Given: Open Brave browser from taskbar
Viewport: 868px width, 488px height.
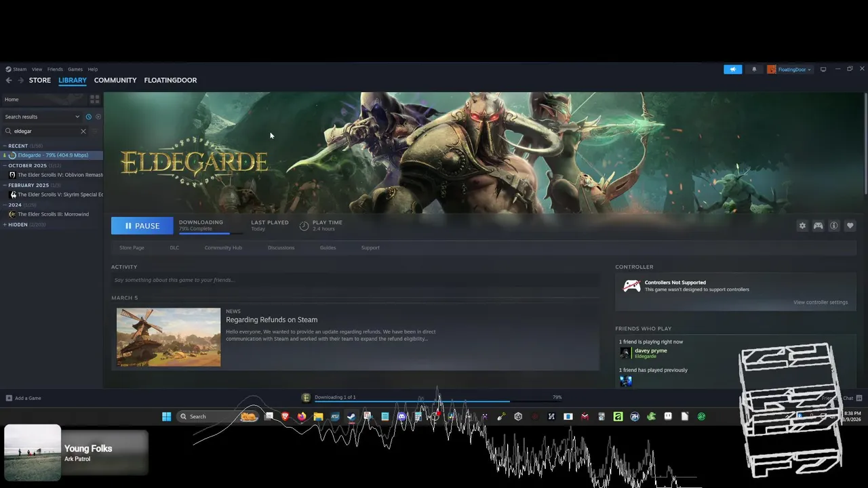Looking at the screenshot, I should point(285,416).
